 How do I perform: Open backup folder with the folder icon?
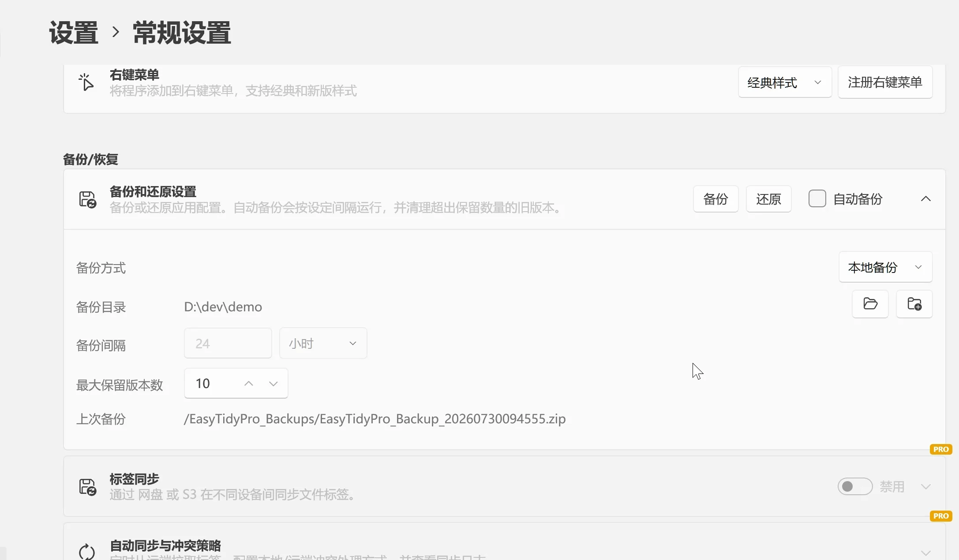[870, 304]
